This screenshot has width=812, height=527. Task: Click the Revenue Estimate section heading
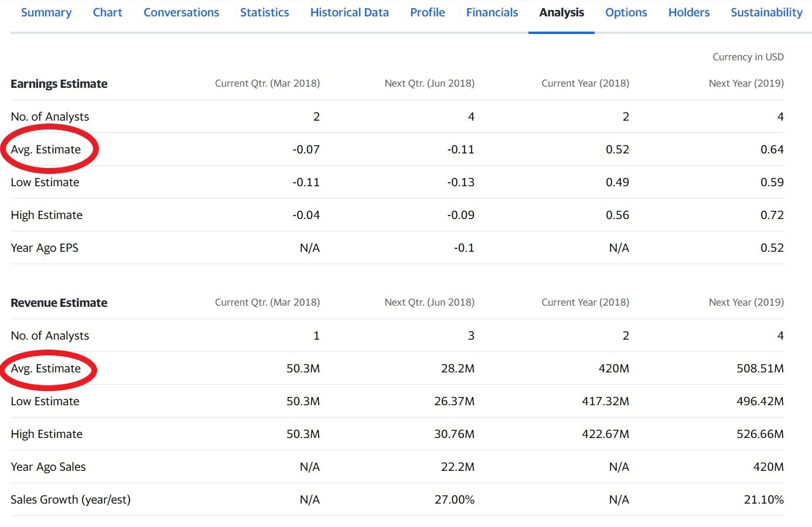point(59,303)
